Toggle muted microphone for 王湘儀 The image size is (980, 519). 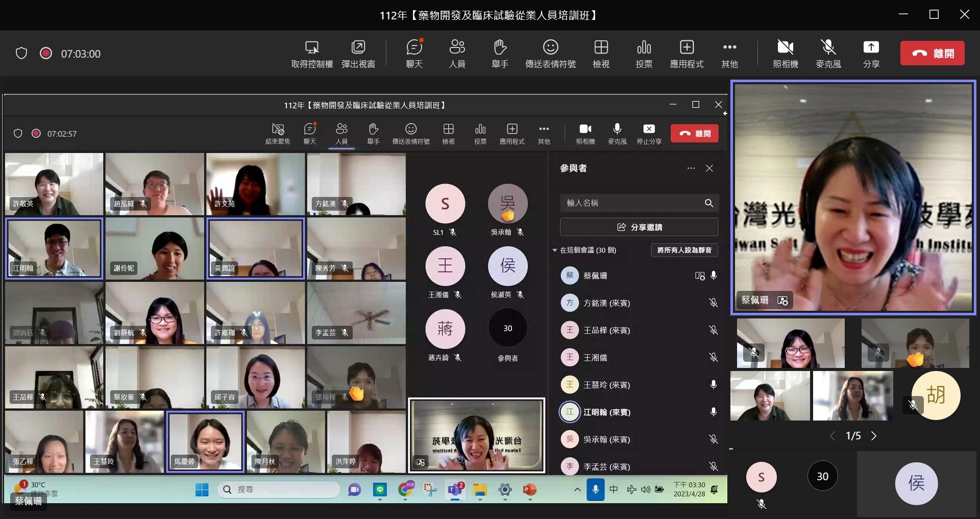(714, 357)
